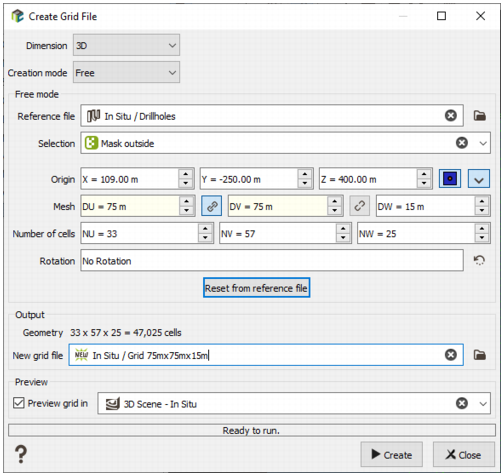Increase the NW number of cells stepper

point(482,229)
